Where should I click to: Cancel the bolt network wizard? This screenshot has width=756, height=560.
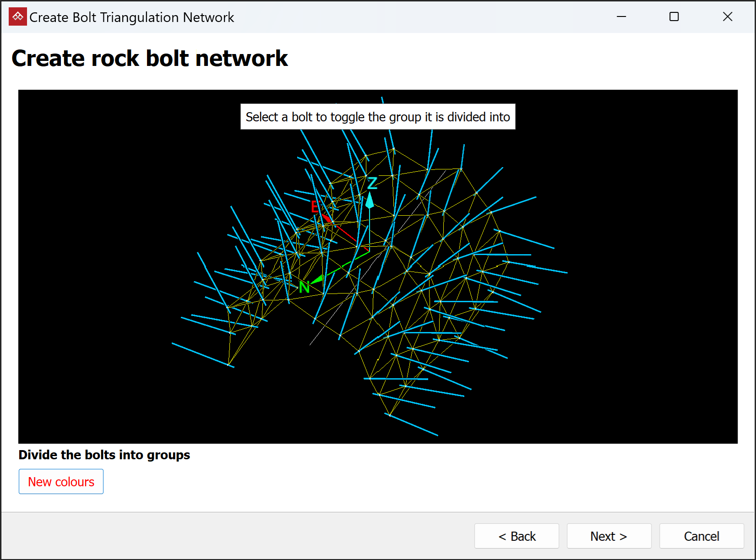[701, 536]
